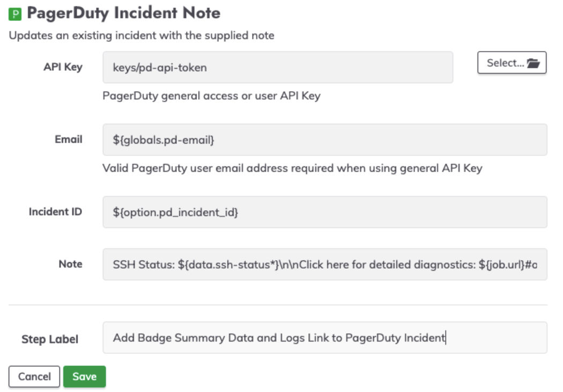This screenshot has width=563, height=392.
Task: Click the Email field label
Action: pyautogui.click(x=68, y=139)
